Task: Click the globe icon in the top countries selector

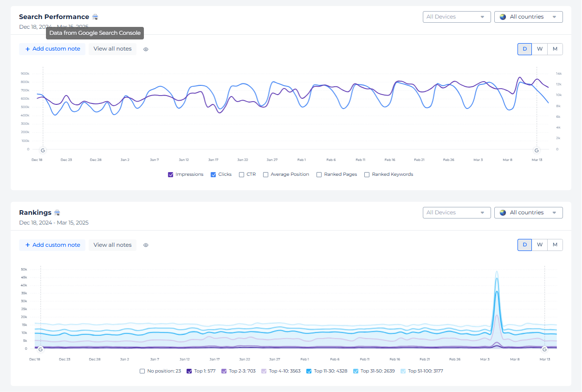Action: (x=502, y=16)
